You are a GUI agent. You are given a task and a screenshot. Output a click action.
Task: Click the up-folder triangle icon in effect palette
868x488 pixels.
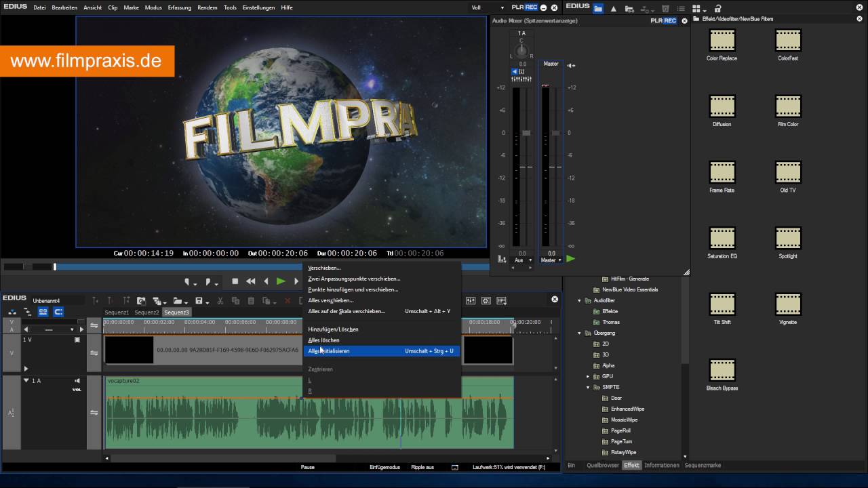(x=614, y=8)
